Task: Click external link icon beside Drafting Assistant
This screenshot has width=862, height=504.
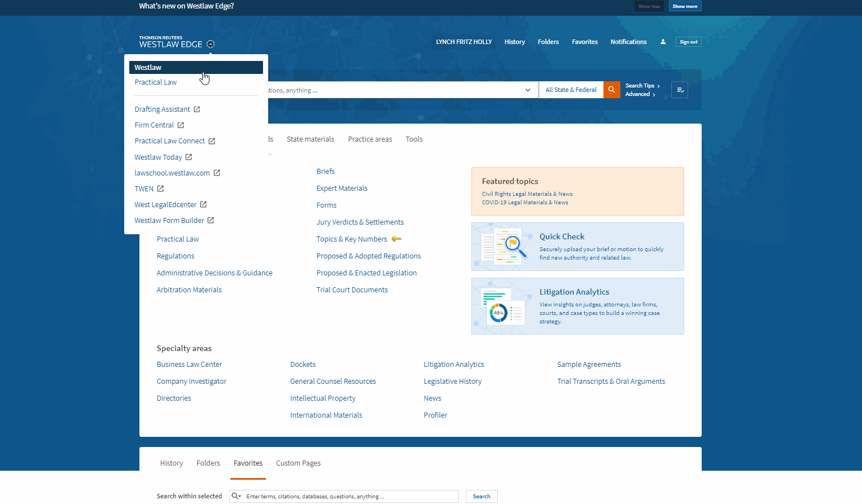Action: point(197,109)
